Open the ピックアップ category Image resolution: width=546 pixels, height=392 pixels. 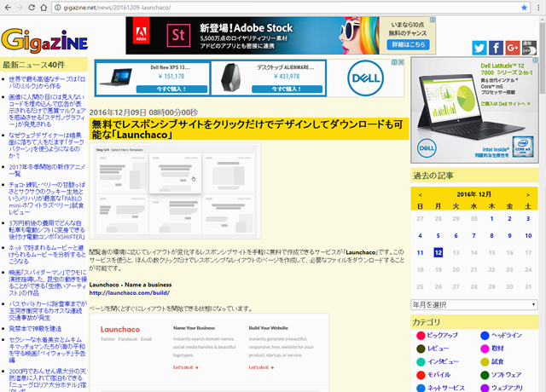pos(442,335)
